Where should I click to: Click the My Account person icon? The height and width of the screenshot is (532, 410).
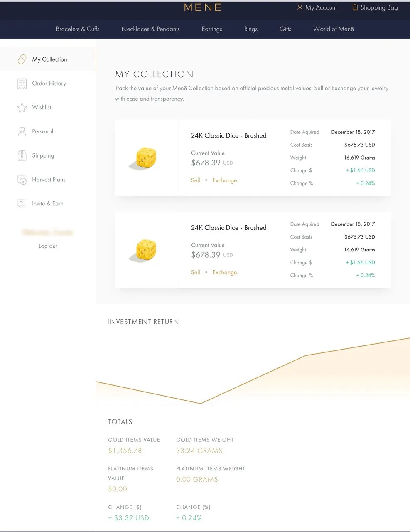pyautogui.click(x=300, y=7)
